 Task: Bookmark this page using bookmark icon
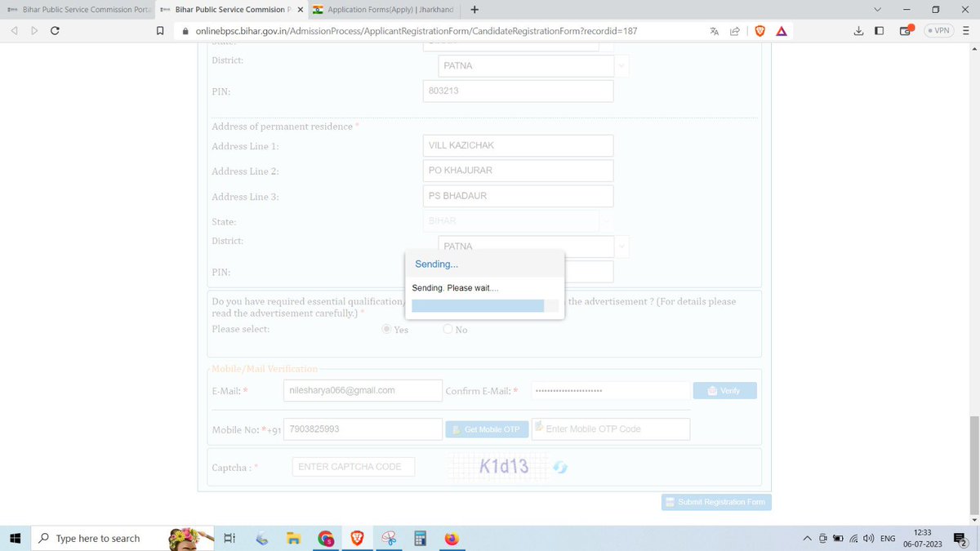click(160, 31)
